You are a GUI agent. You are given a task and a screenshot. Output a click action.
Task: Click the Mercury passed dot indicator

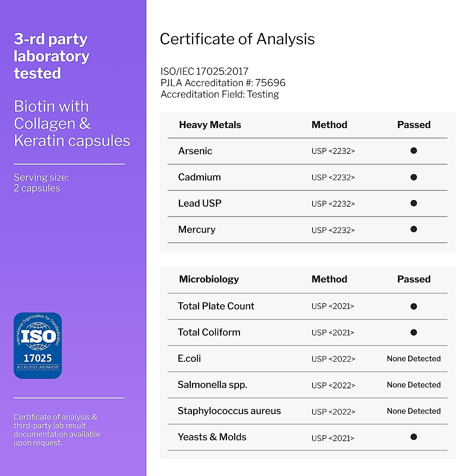coord(414,229)
